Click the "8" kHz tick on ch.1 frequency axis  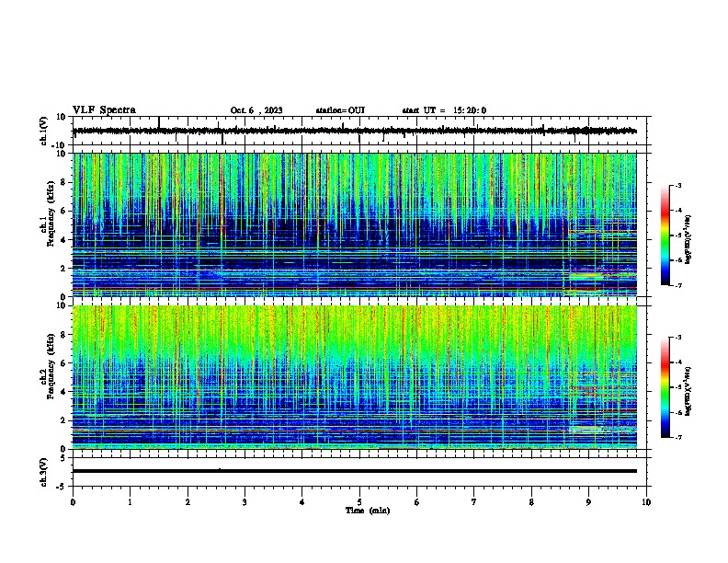click(x=63, y=182)
